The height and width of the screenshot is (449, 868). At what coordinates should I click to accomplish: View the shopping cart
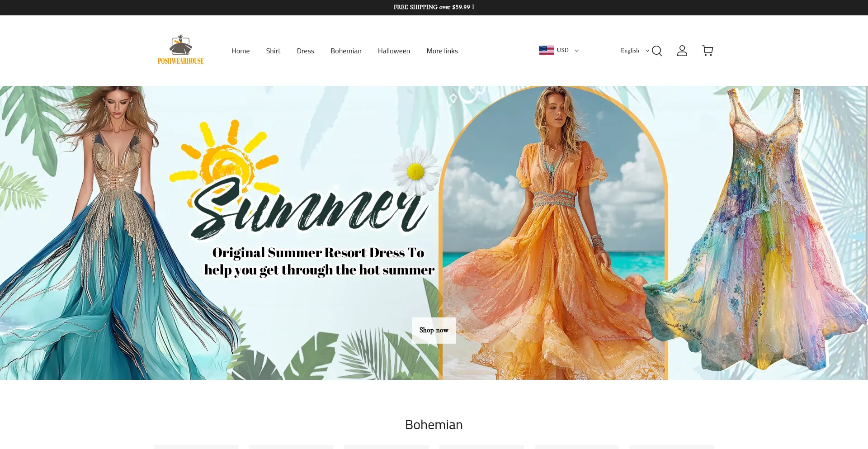click(707, 51)
